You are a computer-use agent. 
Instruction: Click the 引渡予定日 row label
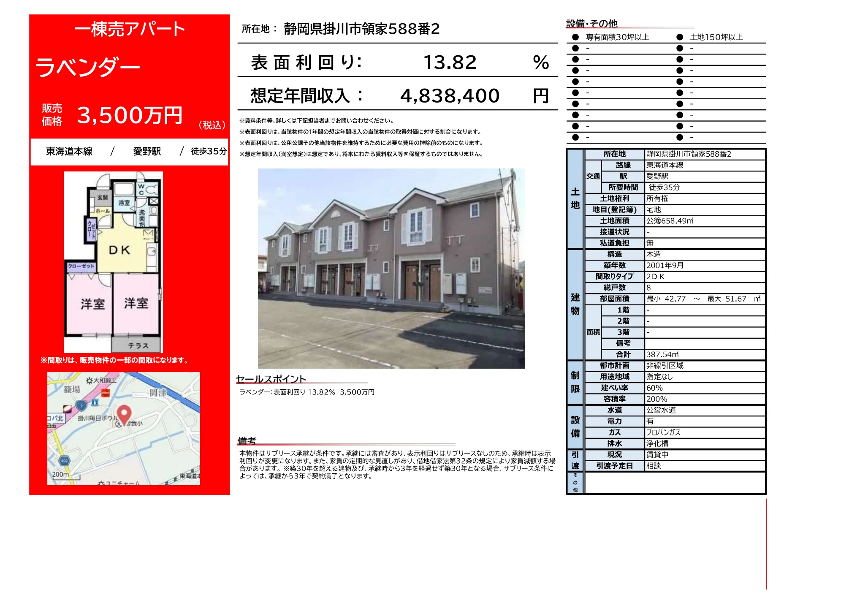[615, 466]
